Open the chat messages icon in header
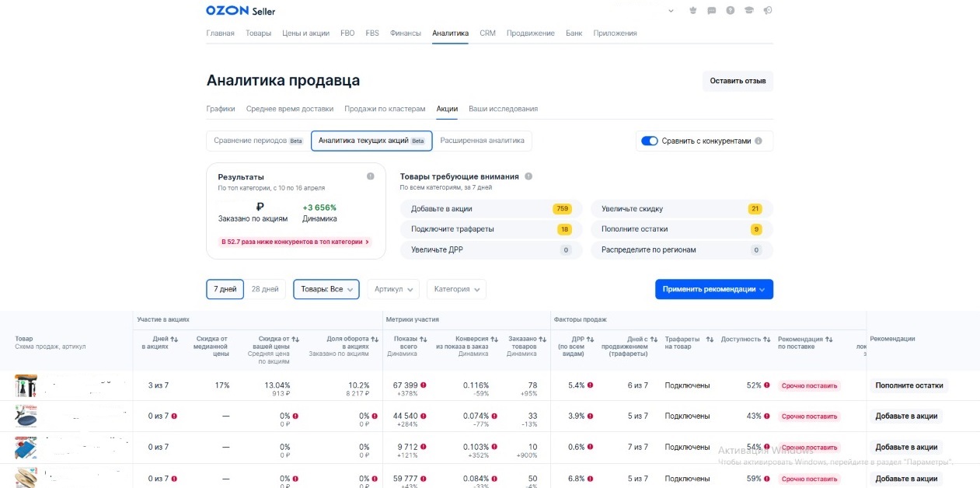Viewport: 980px width, 488px height. point(712,11)
